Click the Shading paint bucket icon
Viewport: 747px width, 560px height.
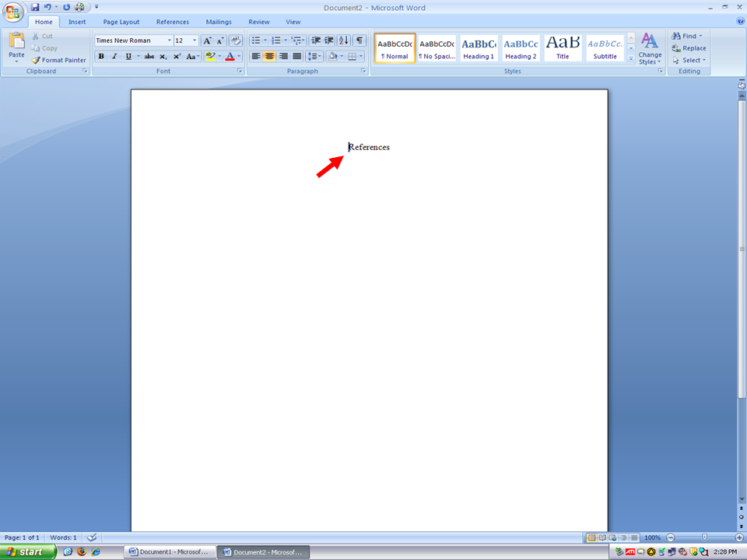pyautogui.click(x=332, y=56)
